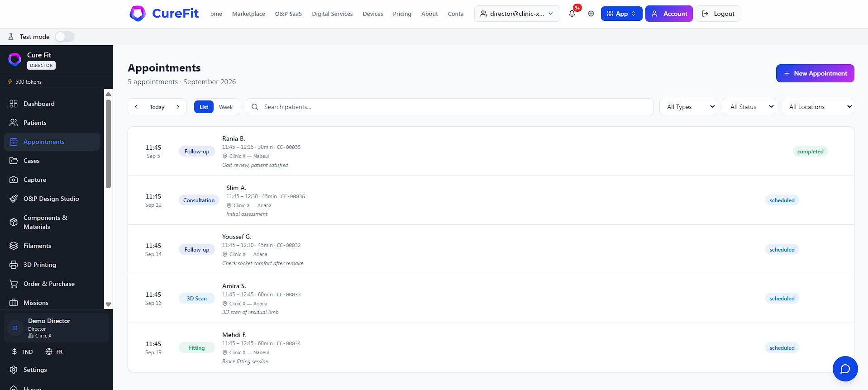The height and width of the screenshot is (390, 868).
Task: Focus the Search patients field
Action: click(450, 107)
